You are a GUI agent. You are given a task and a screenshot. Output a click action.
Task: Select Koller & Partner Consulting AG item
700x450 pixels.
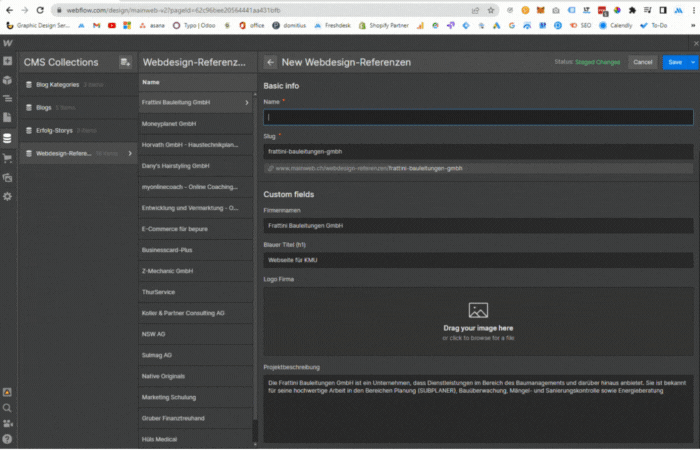[196, 313]
